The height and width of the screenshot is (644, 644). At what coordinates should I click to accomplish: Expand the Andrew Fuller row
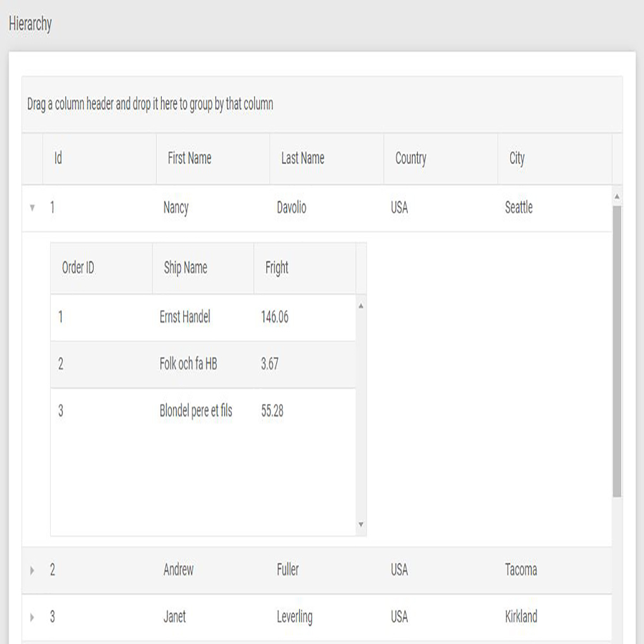[32, 570]
